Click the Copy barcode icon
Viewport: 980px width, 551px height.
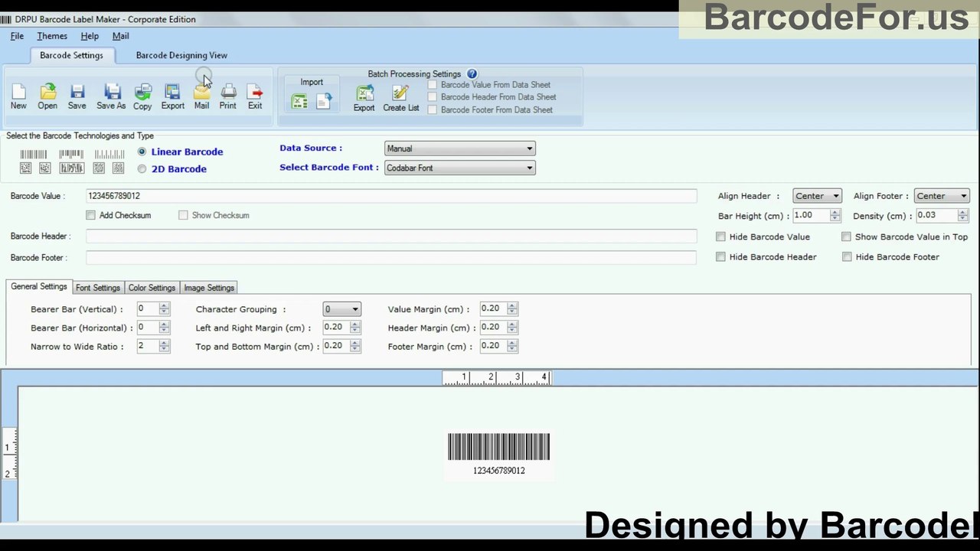pos(142,96)
